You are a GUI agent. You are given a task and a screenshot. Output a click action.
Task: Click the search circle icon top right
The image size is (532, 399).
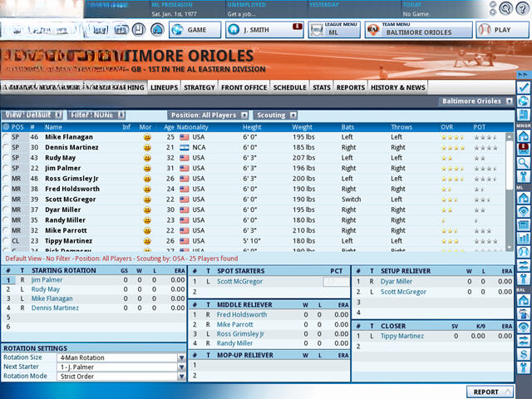(x=505, y=8)
